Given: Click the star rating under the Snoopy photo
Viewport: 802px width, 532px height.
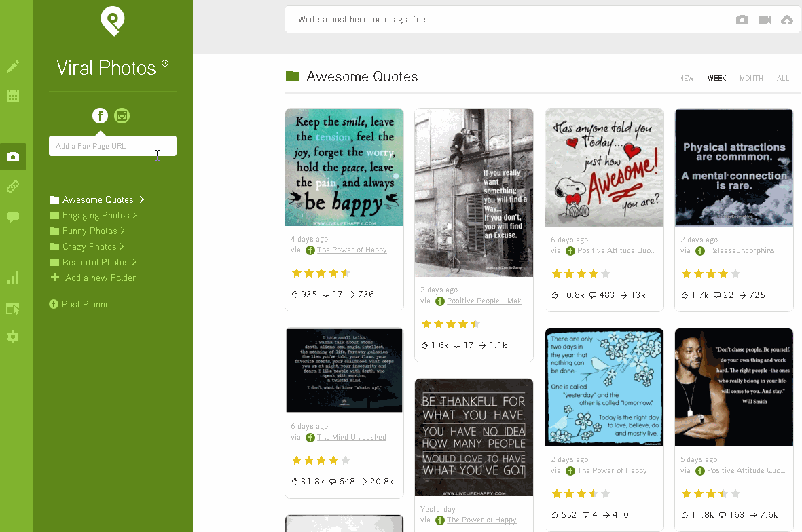Looking at the screenshot, I should point(581,274).
